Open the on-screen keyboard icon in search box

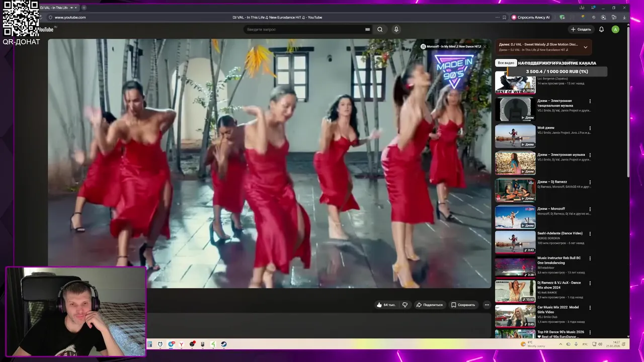[367, 29]
